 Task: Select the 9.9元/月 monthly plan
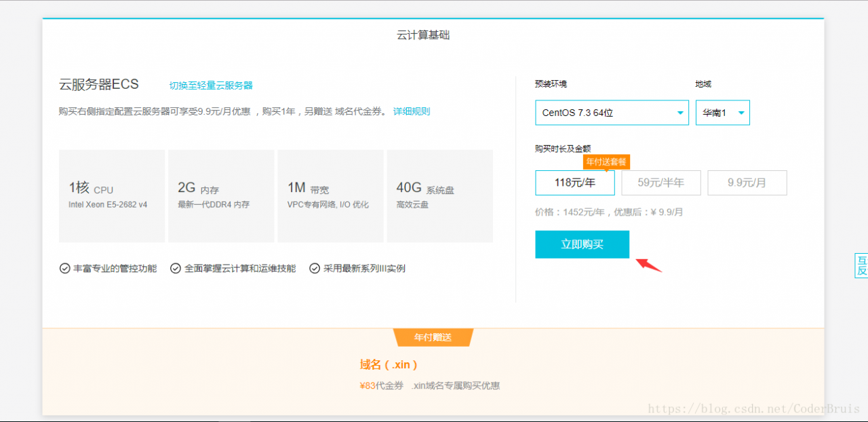(747, 183)
